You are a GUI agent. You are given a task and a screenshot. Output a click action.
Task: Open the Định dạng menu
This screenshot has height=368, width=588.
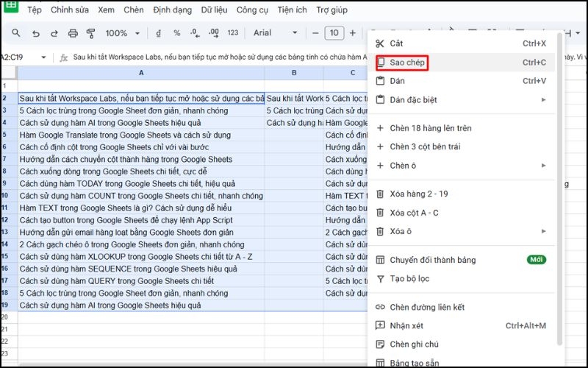tap(172, 10)
